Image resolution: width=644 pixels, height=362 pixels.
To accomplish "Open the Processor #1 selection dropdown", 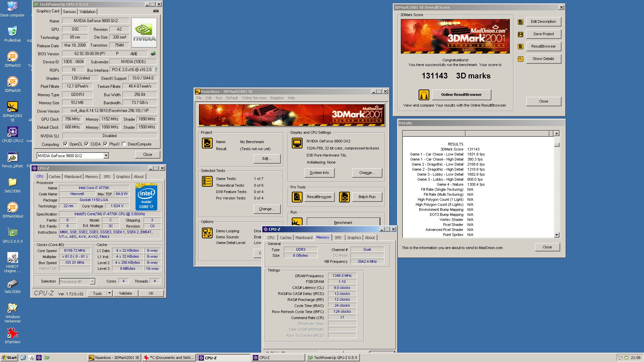I will pyautogui.click(x=92, y=282).
